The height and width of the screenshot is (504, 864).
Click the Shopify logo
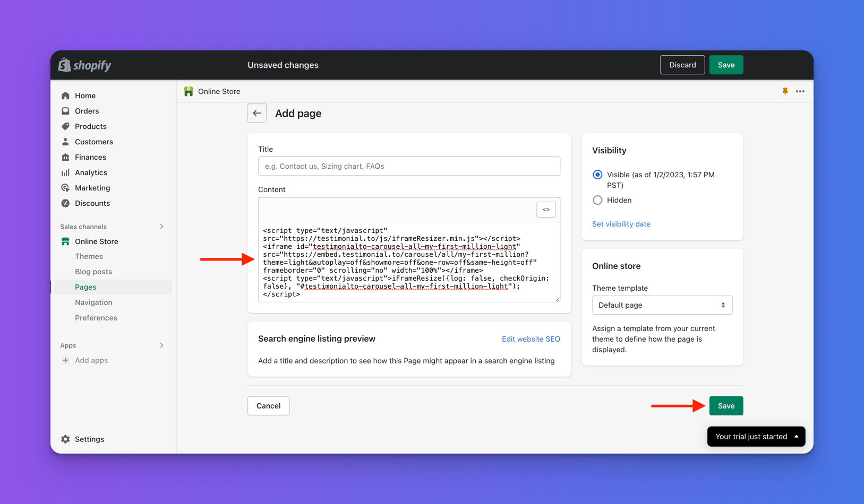pos(85,65)
